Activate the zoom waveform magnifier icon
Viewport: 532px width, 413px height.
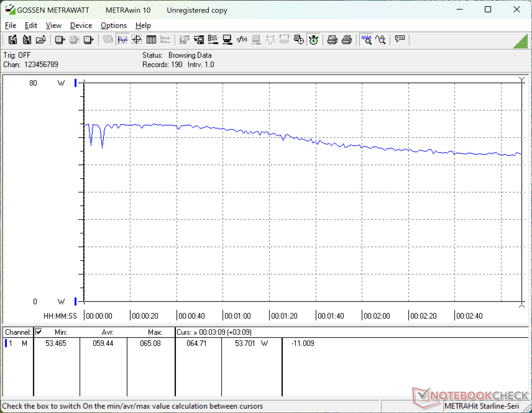(366, 40)
